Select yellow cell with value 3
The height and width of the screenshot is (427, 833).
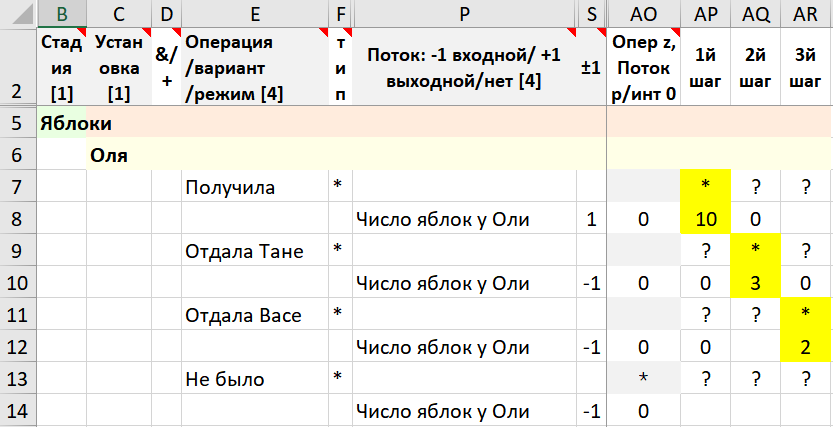[756, 284]
